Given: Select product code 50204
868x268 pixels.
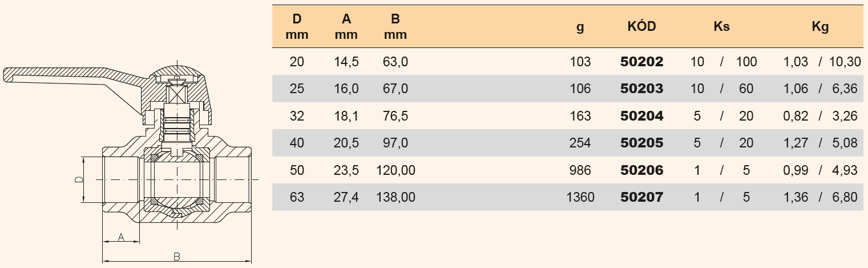Looking at the screenshot, I should point(641,116).
